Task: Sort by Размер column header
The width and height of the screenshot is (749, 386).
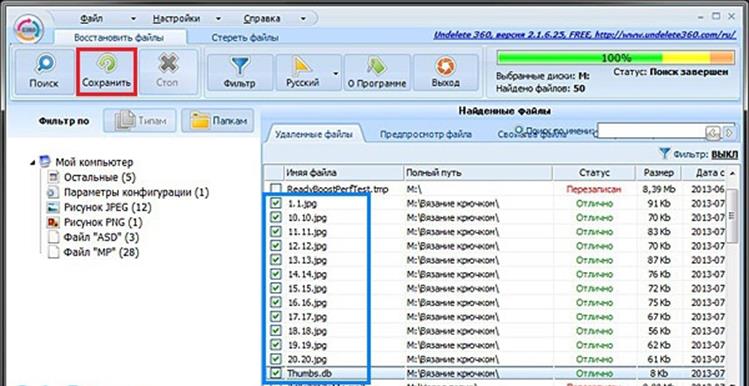Action: pos(659,173)
